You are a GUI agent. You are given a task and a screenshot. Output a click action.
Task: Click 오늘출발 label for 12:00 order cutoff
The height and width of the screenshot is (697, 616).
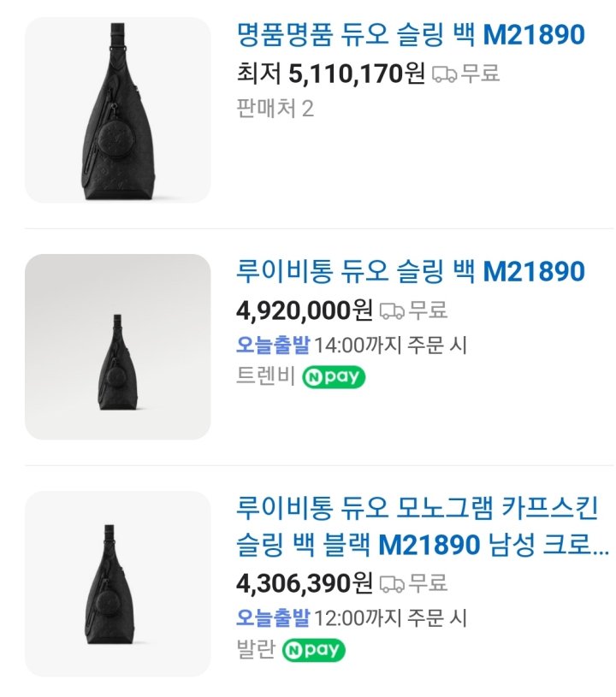272,618
